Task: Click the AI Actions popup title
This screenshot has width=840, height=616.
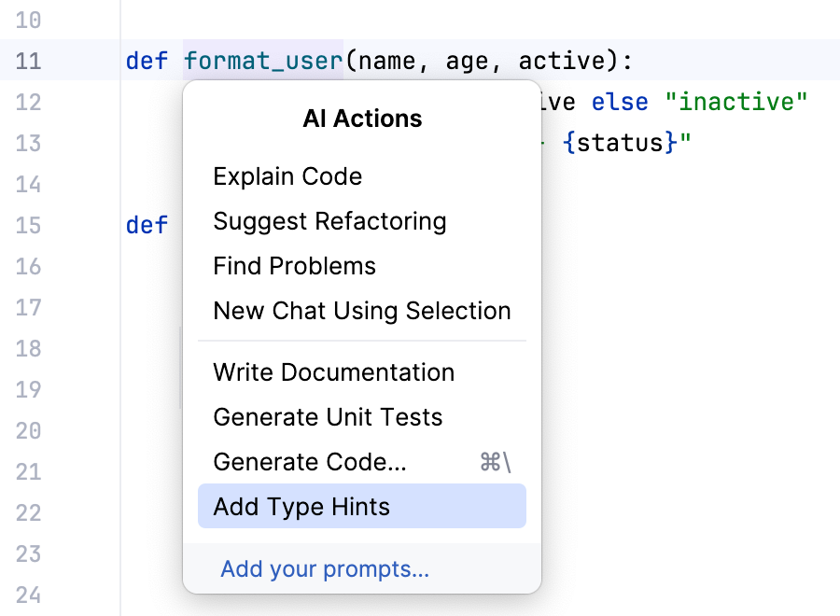Action: click(x=361, y=119)
